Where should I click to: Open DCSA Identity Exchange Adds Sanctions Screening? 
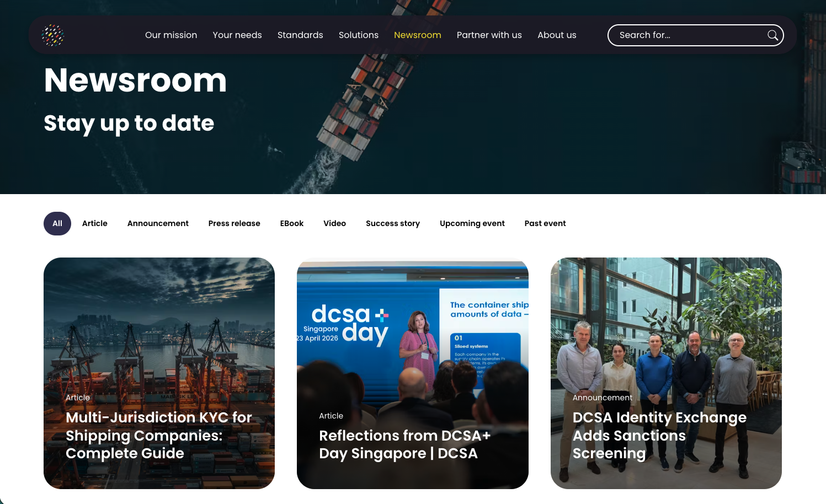pos(659,435)
